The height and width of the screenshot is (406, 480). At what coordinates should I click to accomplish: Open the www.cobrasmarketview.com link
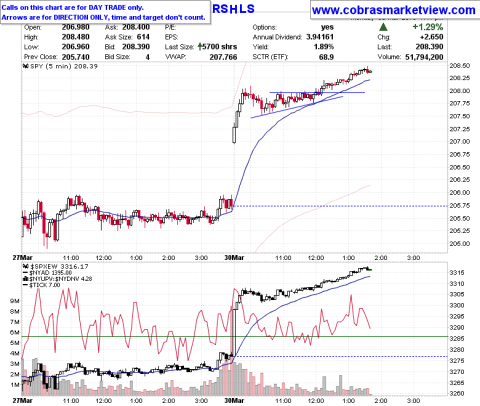[x=394, y=10]
